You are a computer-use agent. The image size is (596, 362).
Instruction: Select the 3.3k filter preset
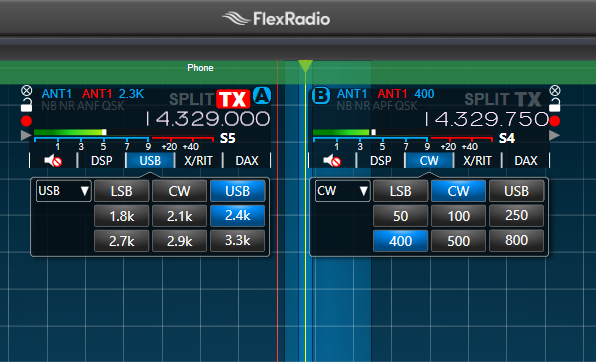pos(238,241)
